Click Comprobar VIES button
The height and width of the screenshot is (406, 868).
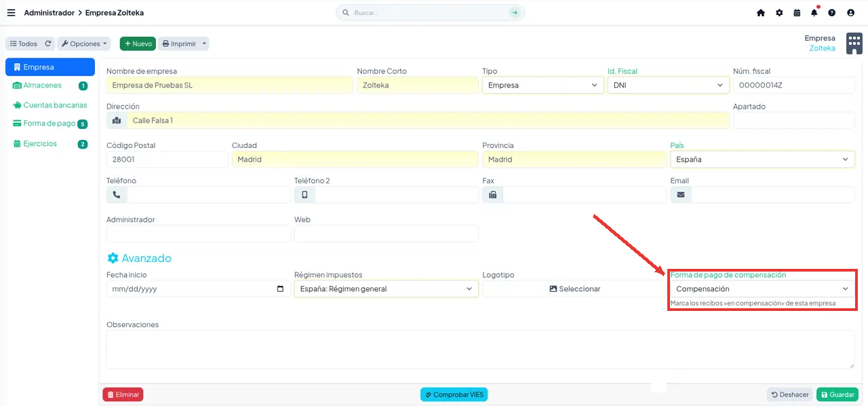click(454, 394)
